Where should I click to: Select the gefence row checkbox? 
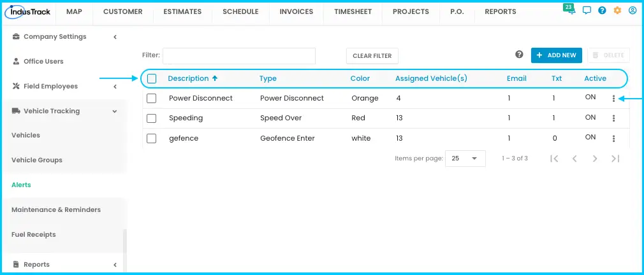tap(152, 139)
